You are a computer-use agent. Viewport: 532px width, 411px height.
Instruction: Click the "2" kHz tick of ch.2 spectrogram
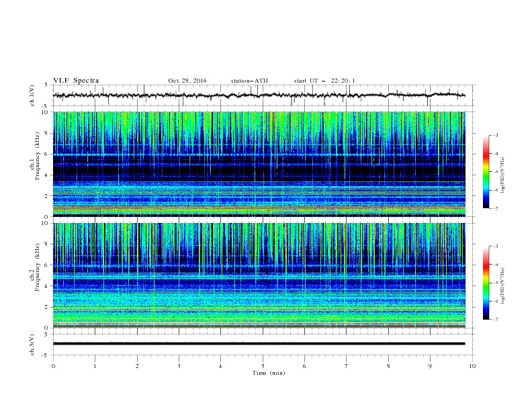point(47,307)
